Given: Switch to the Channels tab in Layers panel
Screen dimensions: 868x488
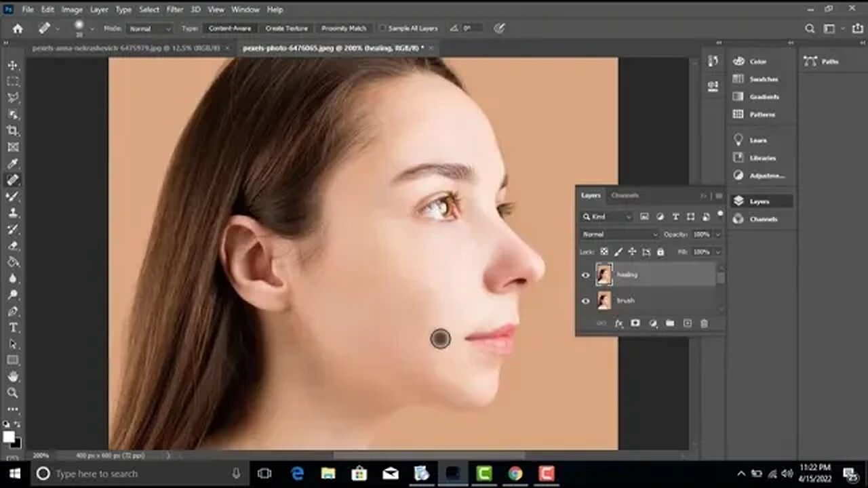Looking at the screenshot, I should click(625, 195).
